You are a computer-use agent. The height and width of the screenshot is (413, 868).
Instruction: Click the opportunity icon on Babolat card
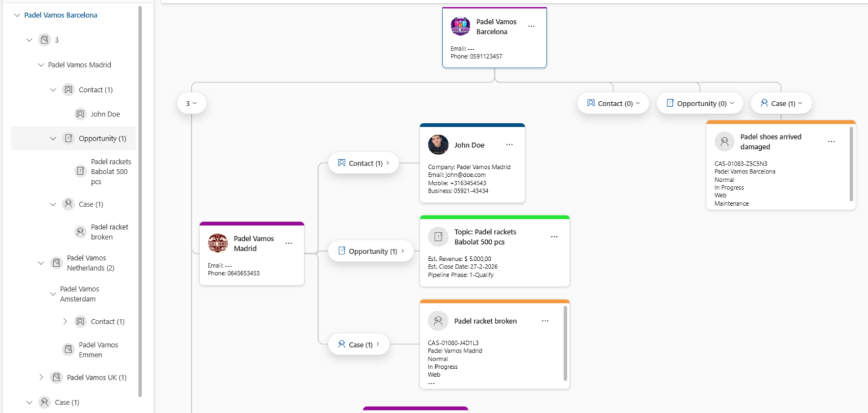point(438,237)
